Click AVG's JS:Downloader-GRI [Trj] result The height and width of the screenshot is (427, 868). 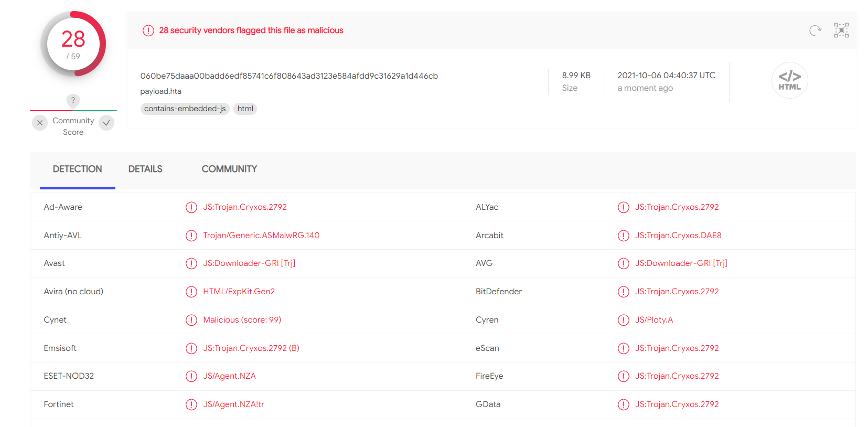pos(681,263)
